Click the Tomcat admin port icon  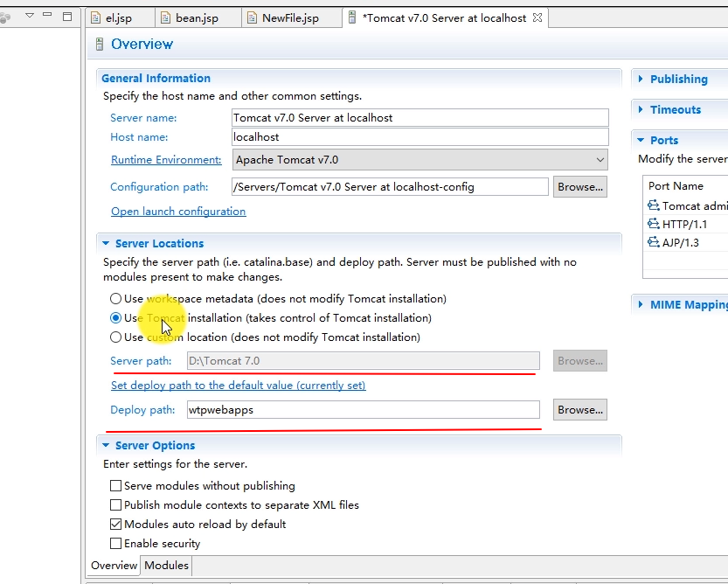653,205
